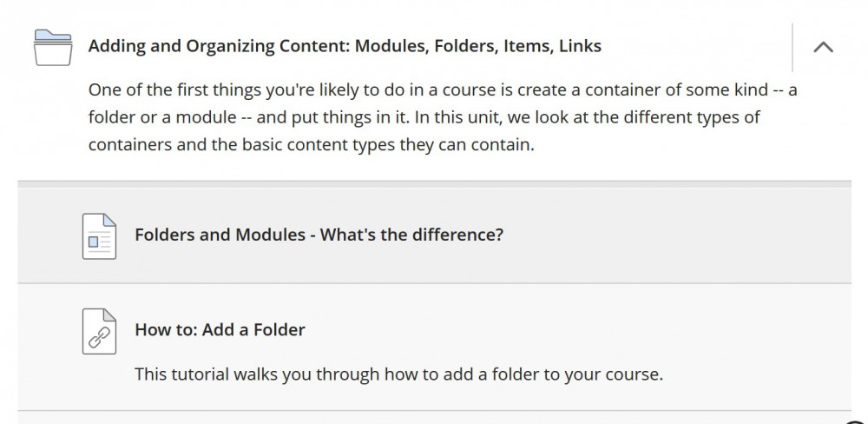Open 'Folders and Modules - What's the difference?'
Screen dimensions: 868x424
pyautogui.click(x=319, y=235)
